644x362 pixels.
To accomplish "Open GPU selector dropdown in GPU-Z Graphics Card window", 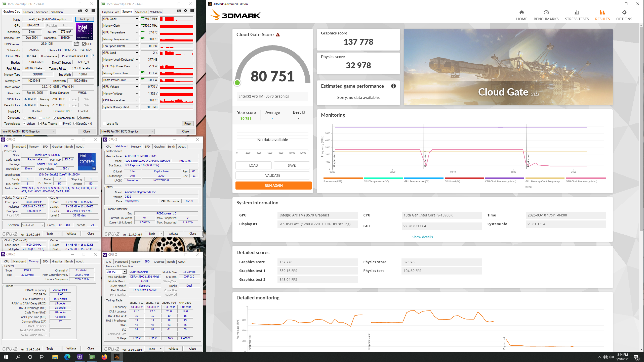I will click(28, 131).
